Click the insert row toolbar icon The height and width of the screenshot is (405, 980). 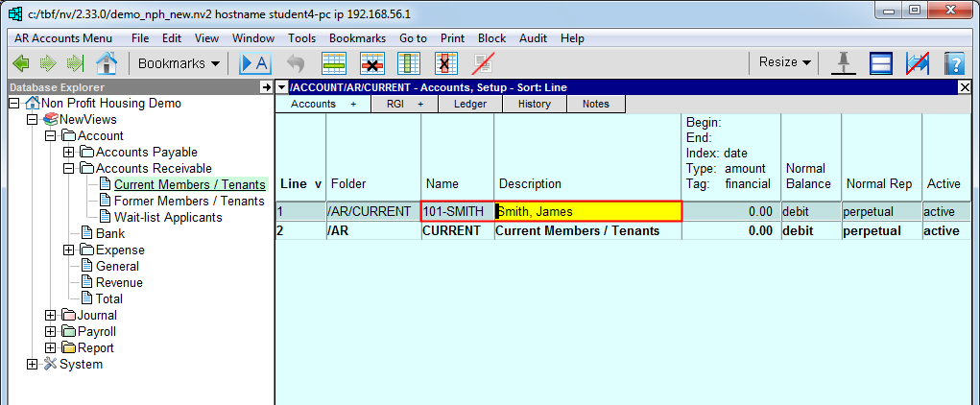pos(334,63)
